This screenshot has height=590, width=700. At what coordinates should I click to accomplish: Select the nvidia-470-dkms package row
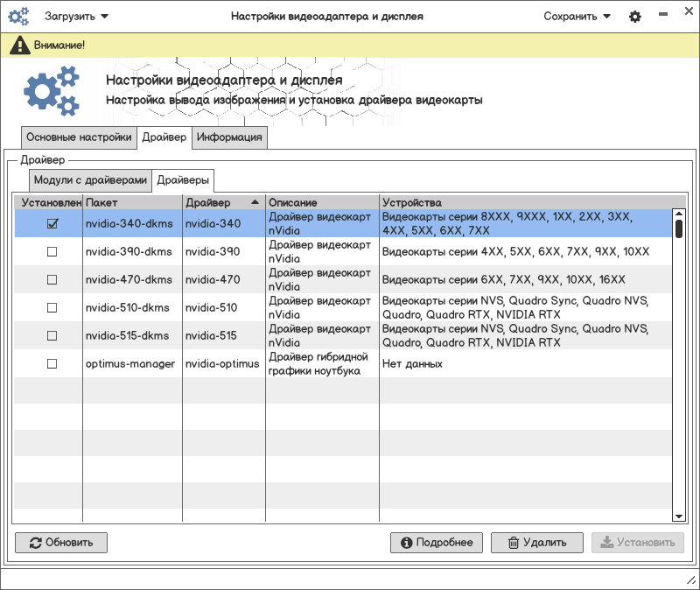[x=129, y=280]
